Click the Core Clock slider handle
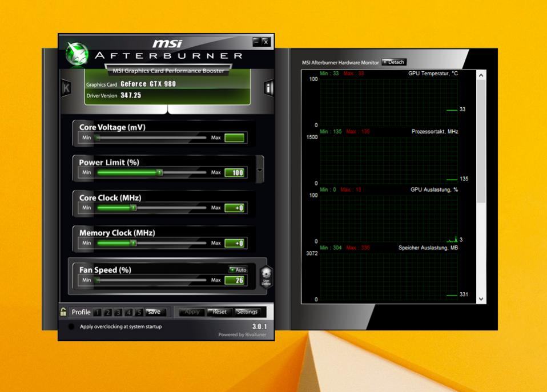The image size is (547, 392). [x=134, y=208]
